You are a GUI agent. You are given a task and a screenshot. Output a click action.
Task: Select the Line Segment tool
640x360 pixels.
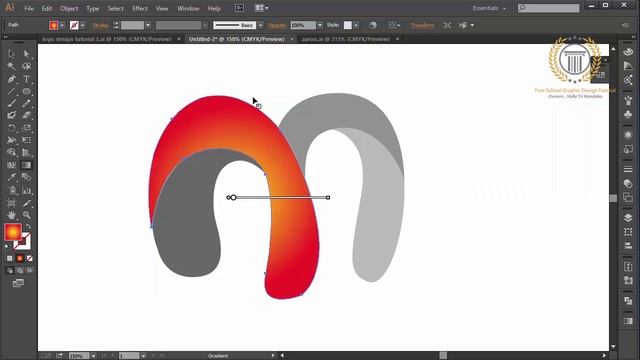[11, 91]
